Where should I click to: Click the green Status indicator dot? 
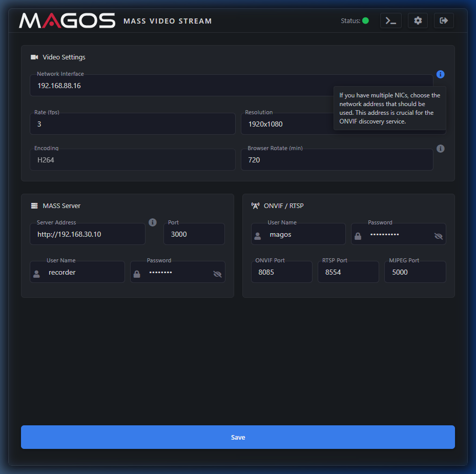pyautogui.click(x=365, y=20)
